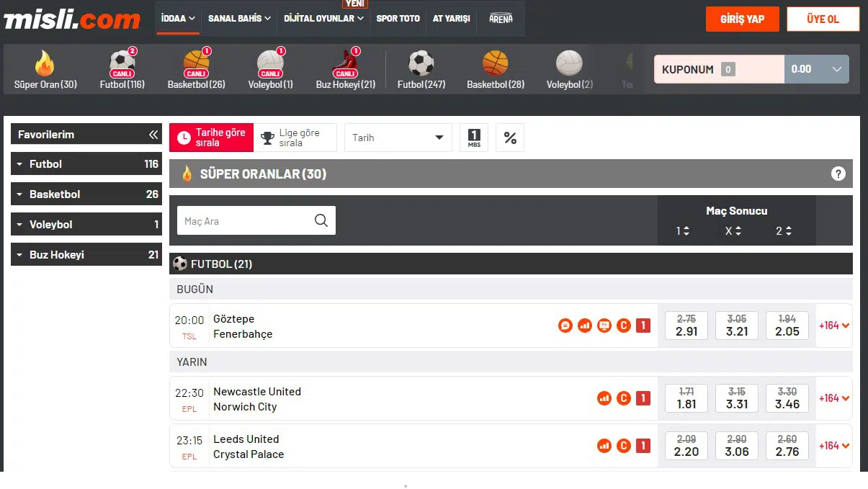Click the help question mark icon
Screen dimensions: 868x489
(x=838, y=174)
